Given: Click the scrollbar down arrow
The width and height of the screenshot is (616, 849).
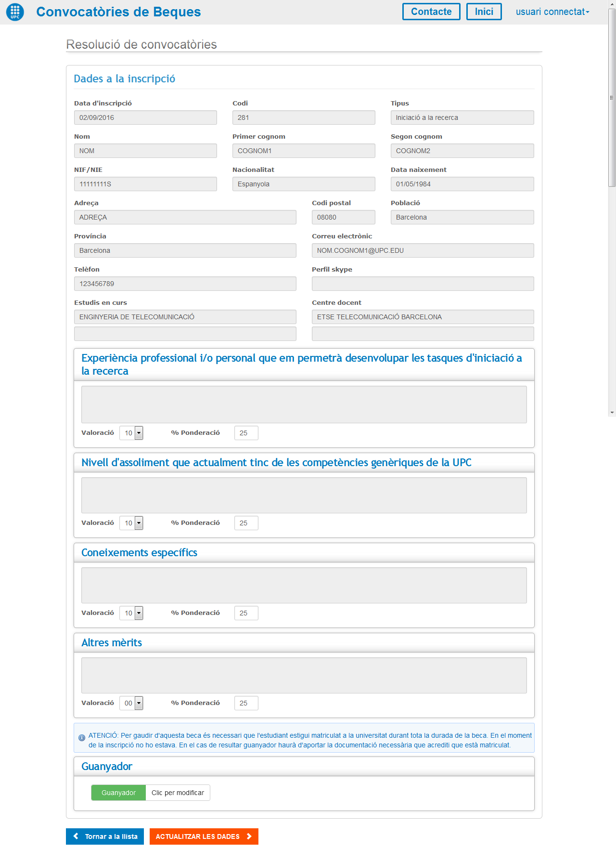Looking at the screenshot, I should click(x=612, y=413).
